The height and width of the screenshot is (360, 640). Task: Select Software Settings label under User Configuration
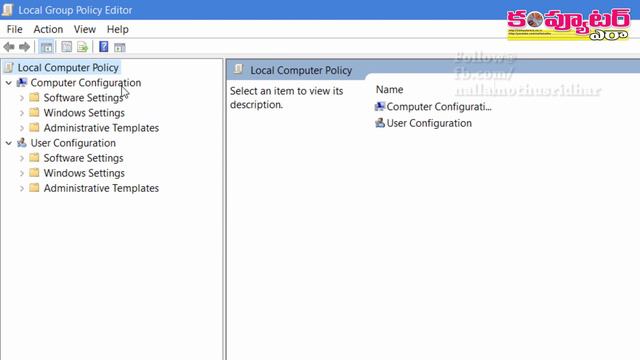click(83, 158)
